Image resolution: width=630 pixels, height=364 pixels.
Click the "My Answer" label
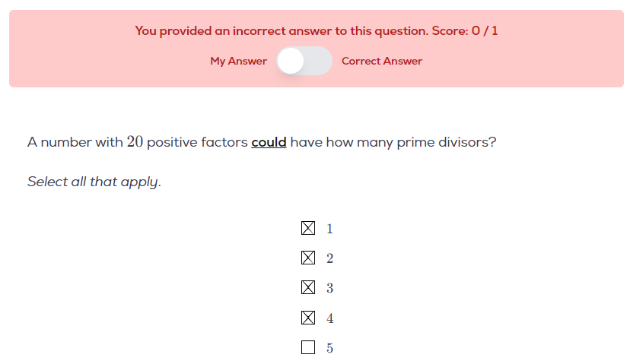tap(238, 61)
